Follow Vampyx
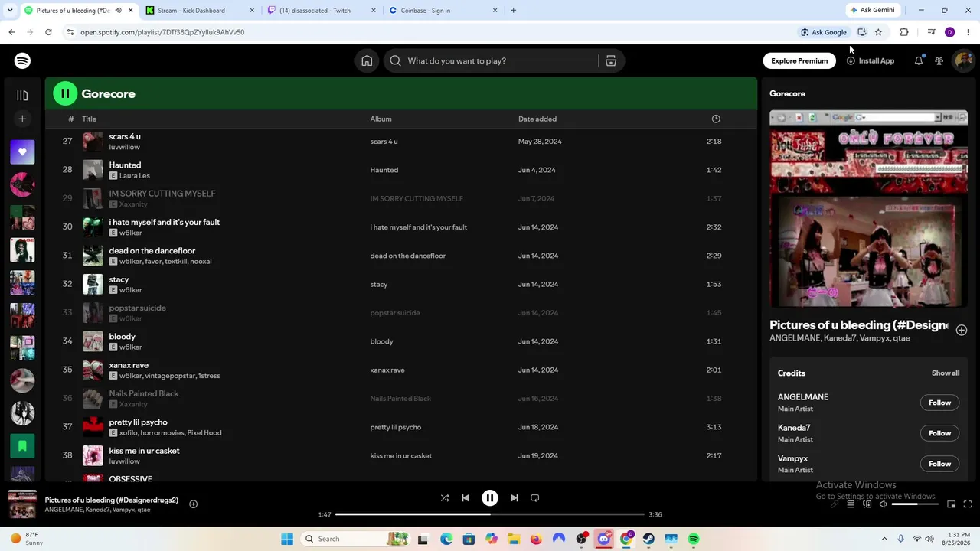Screen dimensions: 980x551 click(939, 464)
